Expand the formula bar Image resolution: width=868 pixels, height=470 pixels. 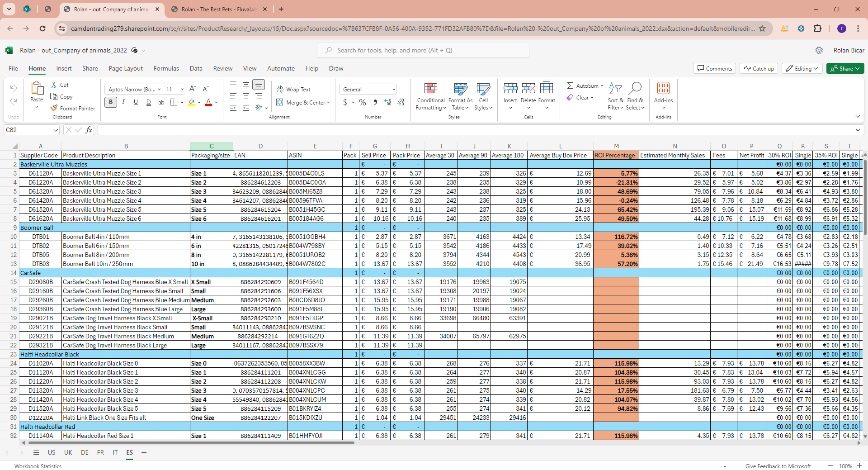[x=858, y=130]
